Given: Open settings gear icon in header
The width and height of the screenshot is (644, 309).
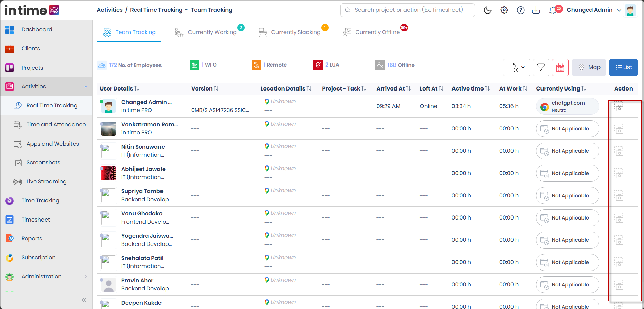Looking at the screenshot, I should 504,10.
